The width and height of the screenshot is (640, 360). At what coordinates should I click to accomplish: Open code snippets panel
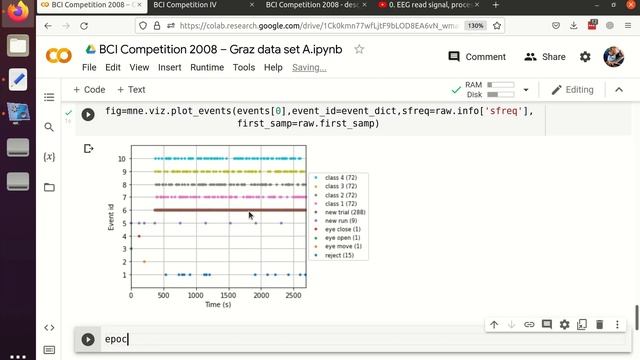(49, 327)
